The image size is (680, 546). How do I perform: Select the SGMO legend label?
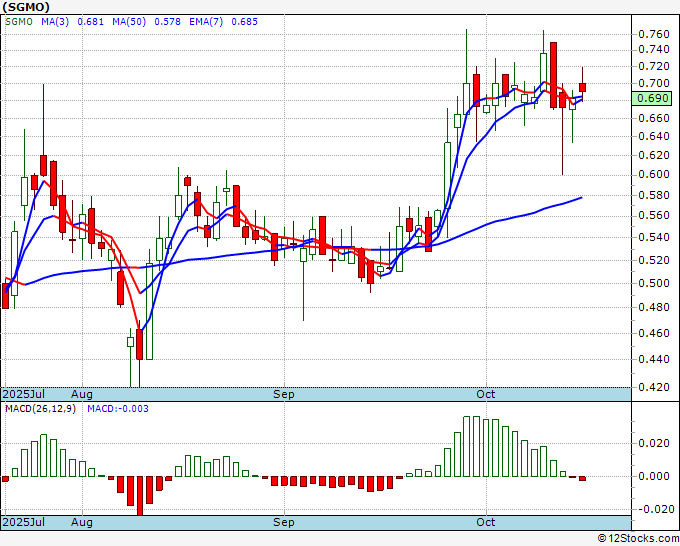(x=19, y=22)
